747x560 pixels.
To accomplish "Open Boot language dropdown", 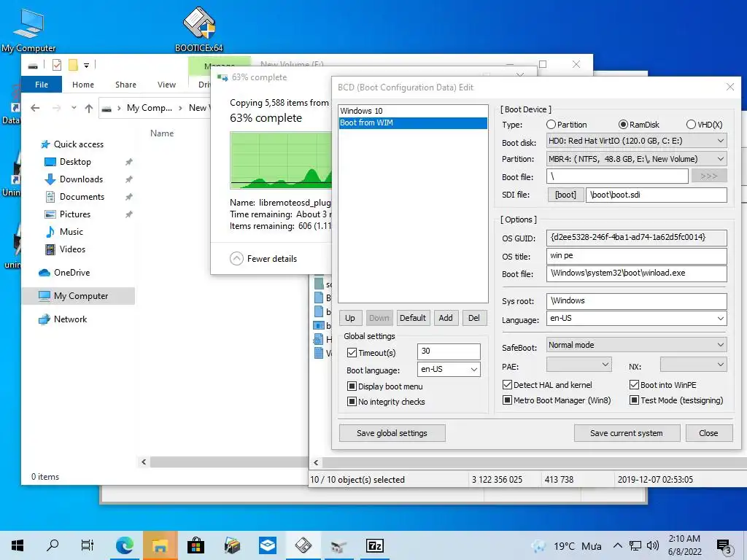I will pos(449,369).
